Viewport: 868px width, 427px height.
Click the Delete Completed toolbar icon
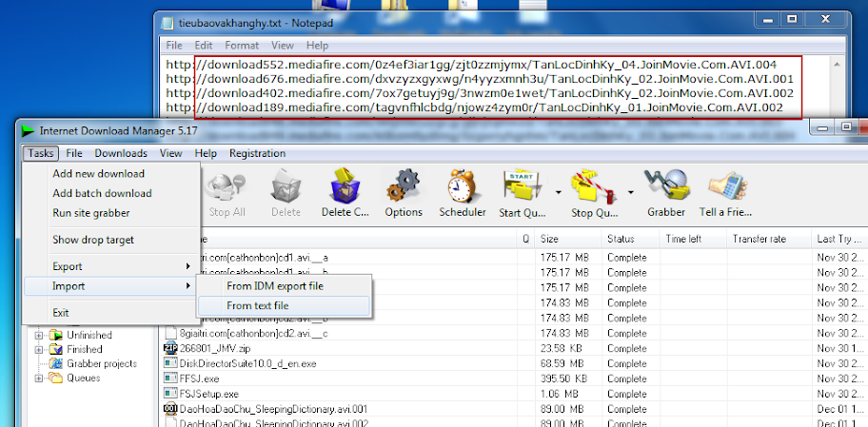pyautogui.click(x=345, y=185)
